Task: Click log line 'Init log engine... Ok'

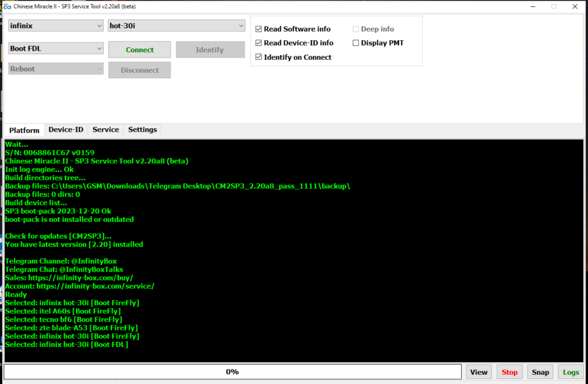Action: tap(40, 169)
